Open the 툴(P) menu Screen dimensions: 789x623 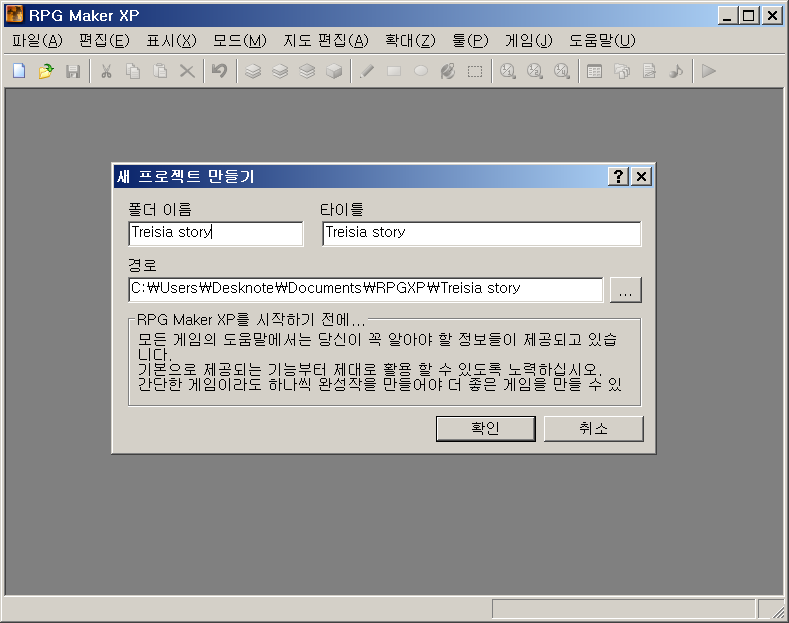(x=470, y=40)
